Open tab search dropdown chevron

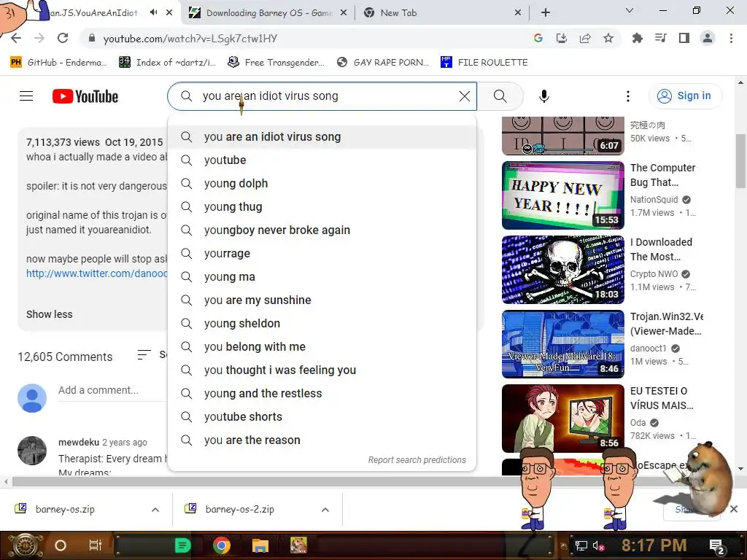coord(630,10)
